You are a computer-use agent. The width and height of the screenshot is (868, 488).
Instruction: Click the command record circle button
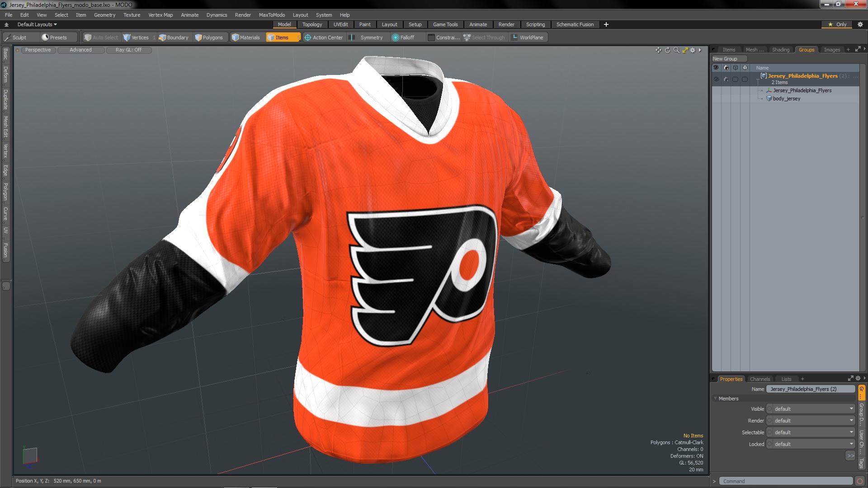(860, 481)
